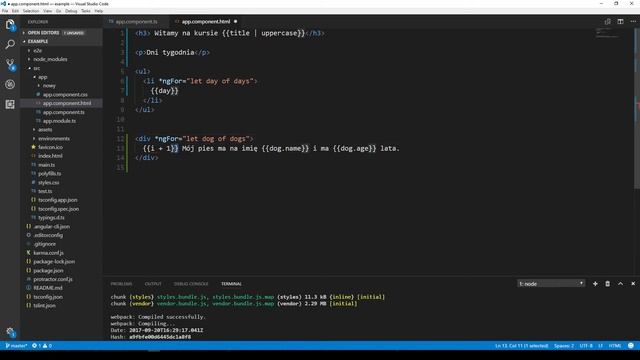Expand the e2e folder
This screenshot has height=360, width=640.
click(x=37, y=51)
